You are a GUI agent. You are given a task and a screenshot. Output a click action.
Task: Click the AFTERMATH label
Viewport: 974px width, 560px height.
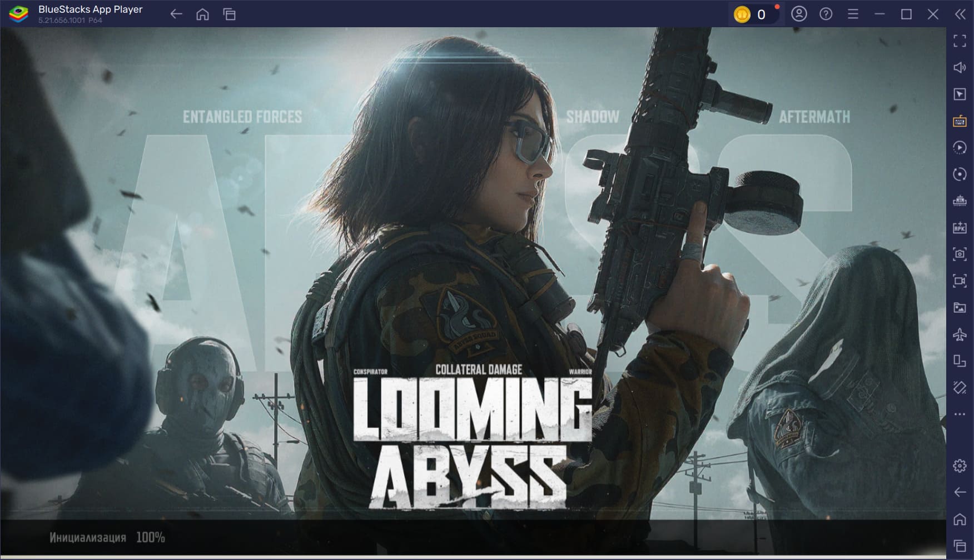814,117
